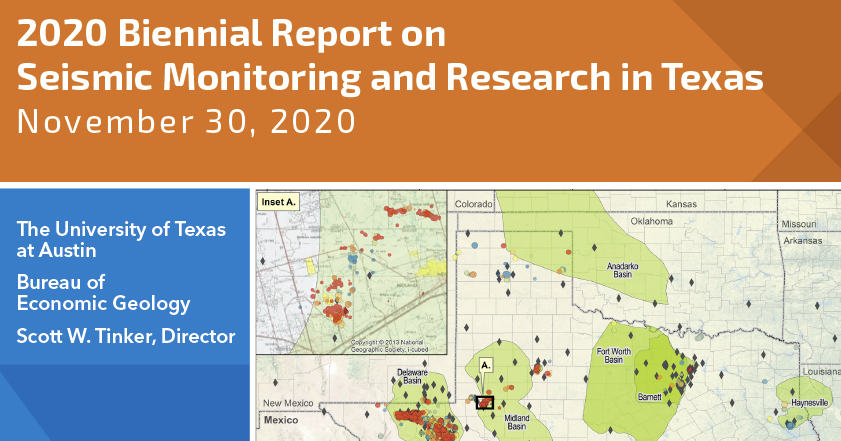Click the "Midland Basin" map label
This screenshot has height=441, width=841.
point(517,422)
